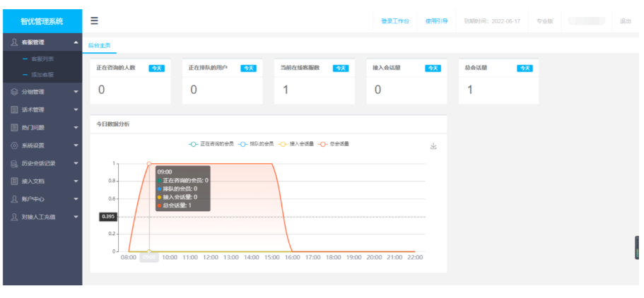
Task: Click the 分组管理 layers icon in sidebar
Action: click(x=15, y=92)
